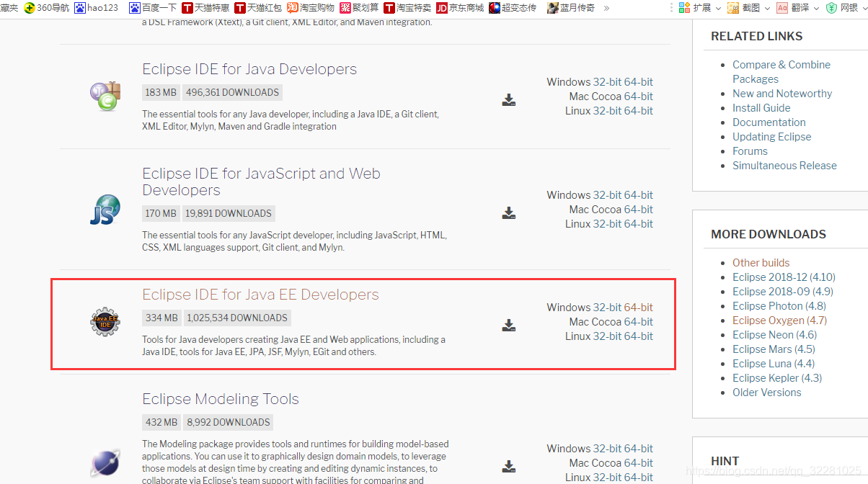Click the 170 MB size badge
868x484 pixels.
coord(161,213)
